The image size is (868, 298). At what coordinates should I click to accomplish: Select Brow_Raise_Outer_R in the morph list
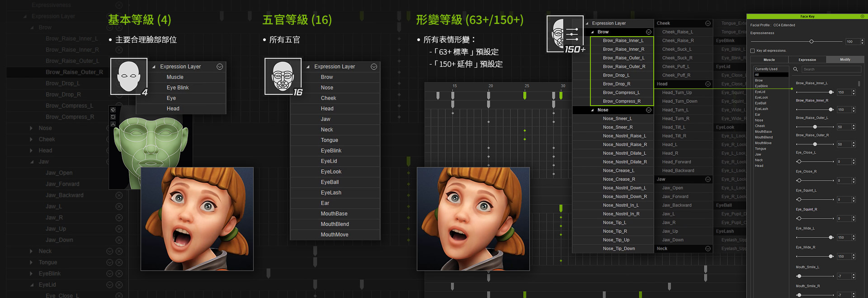(x=623, y=67)
